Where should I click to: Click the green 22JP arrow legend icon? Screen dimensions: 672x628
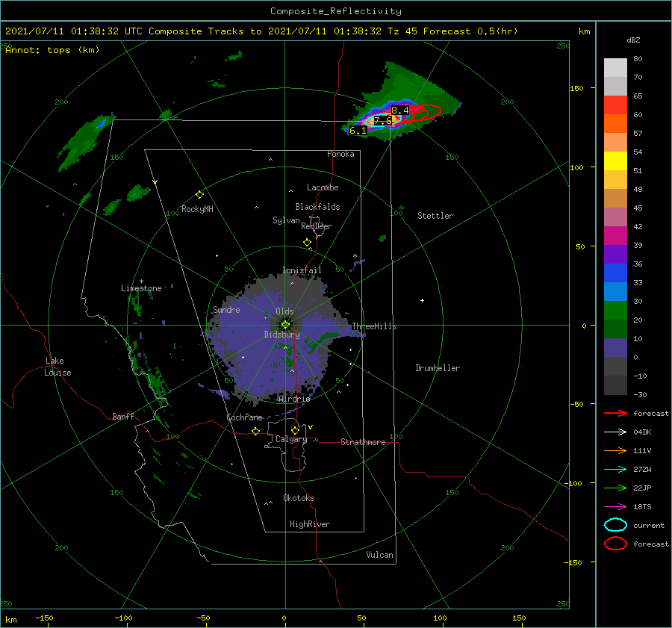tap(615, 488)
